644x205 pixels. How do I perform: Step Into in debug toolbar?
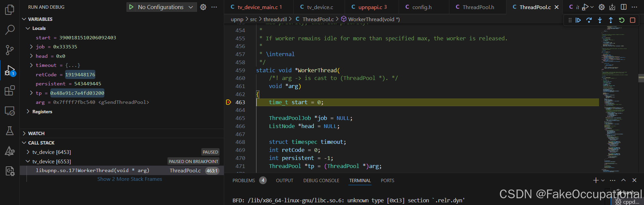(x=600, y=20)
